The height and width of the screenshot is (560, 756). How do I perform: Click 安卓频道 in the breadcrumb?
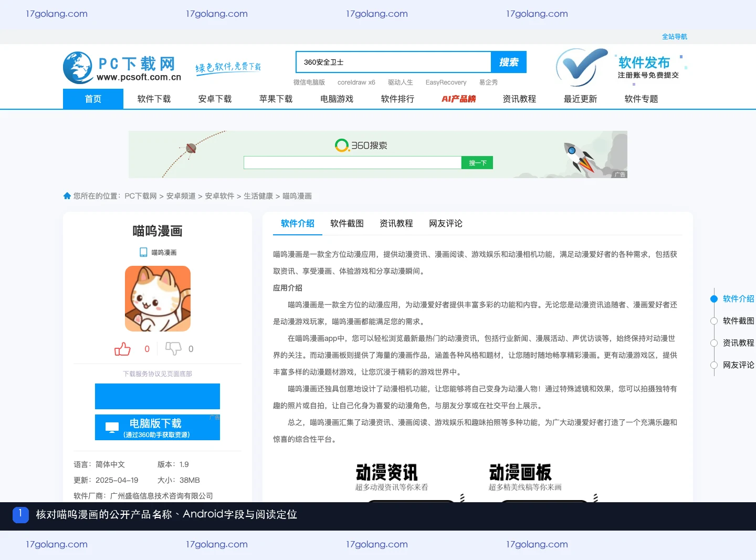(x=181, y=196)
